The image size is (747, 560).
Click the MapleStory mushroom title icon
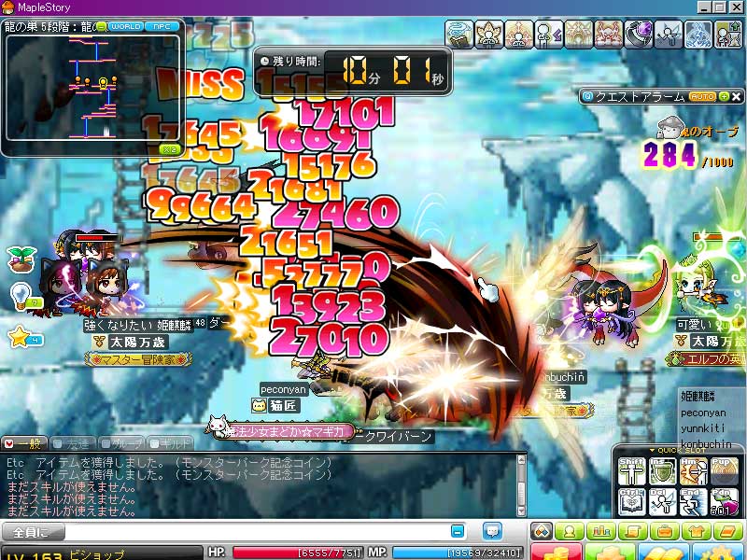pyautogui.click(x=8, y=7)
